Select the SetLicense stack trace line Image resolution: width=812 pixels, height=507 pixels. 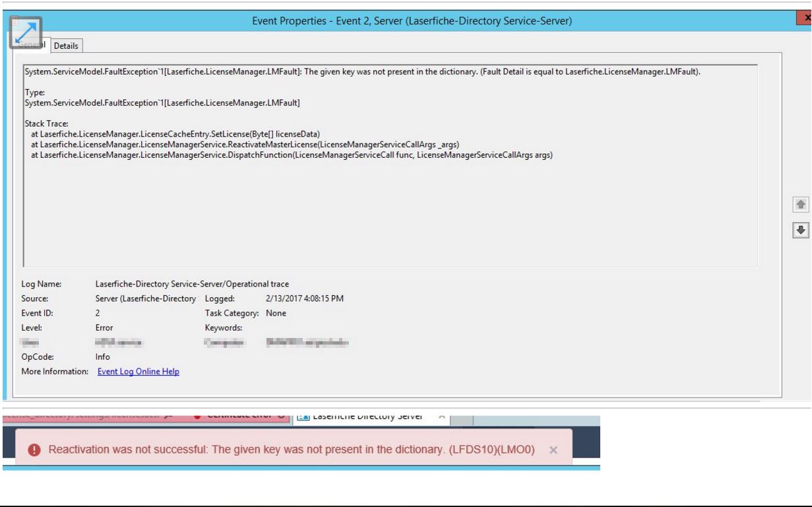click(175, 134)
